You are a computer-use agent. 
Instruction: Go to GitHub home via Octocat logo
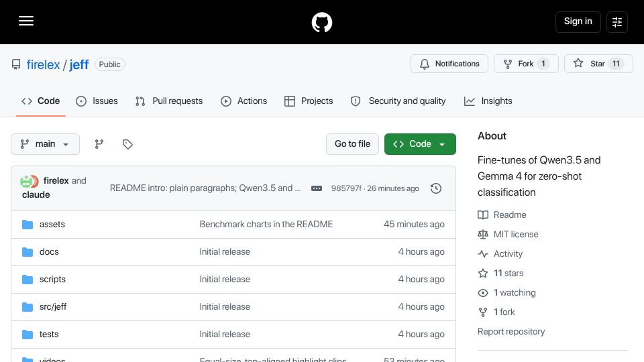[321, 22]
